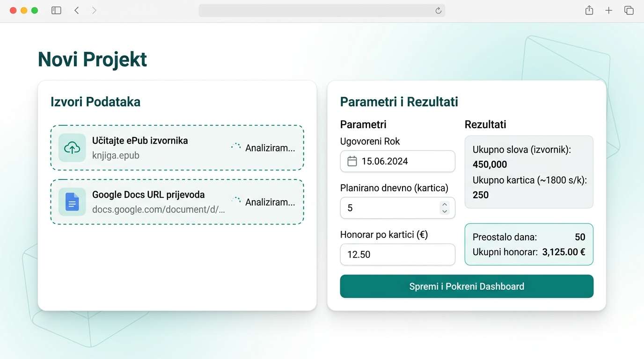
Task: Decrease Planirano dnevno with down arrow
Action: [x=445, y=211]
